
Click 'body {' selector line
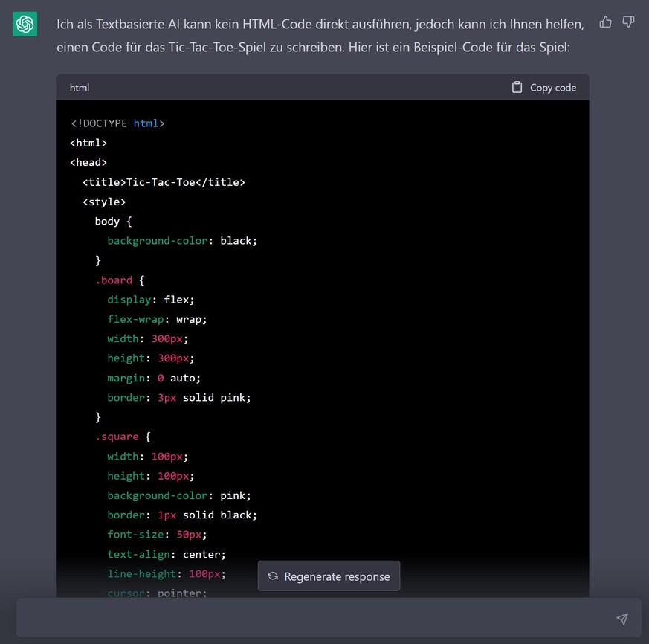click(114, 222)
